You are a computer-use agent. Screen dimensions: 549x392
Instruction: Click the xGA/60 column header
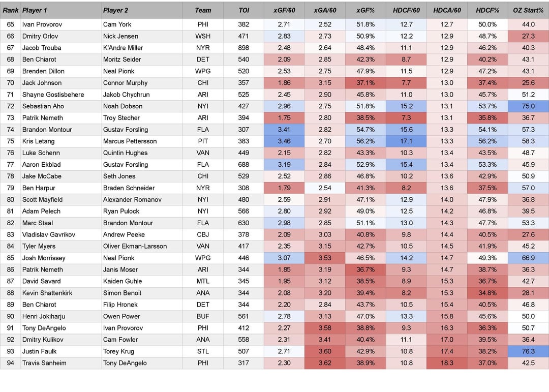325,10
